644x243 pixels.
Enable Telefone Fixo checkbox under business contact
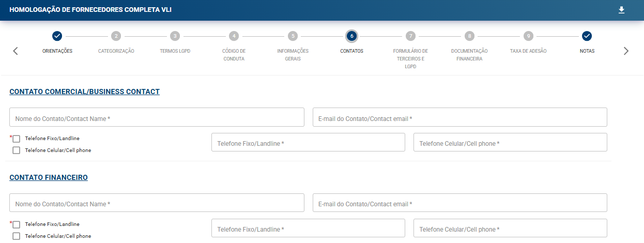pos(17,139)
